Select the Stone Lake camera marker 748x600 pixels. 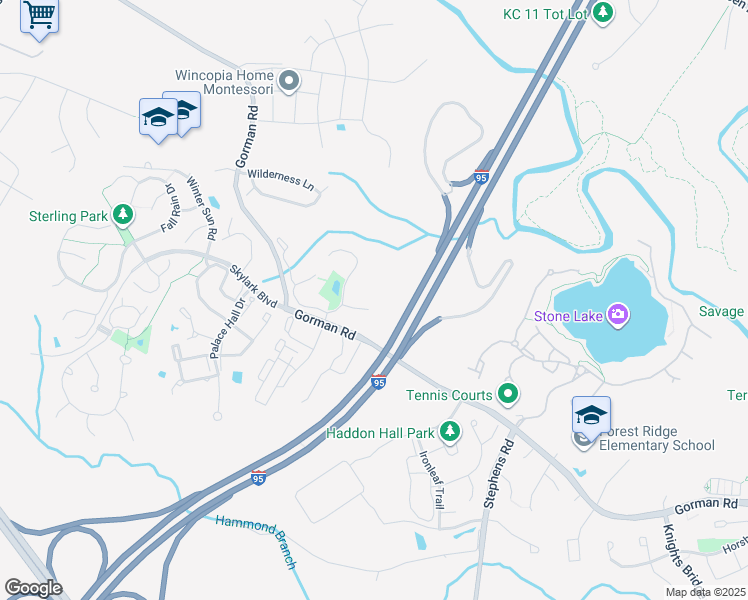pyautogui.click(x=618, y=315)
